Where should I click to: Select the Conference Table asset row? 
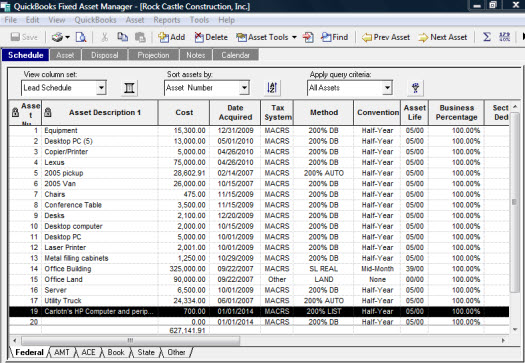tap(259, 205)
